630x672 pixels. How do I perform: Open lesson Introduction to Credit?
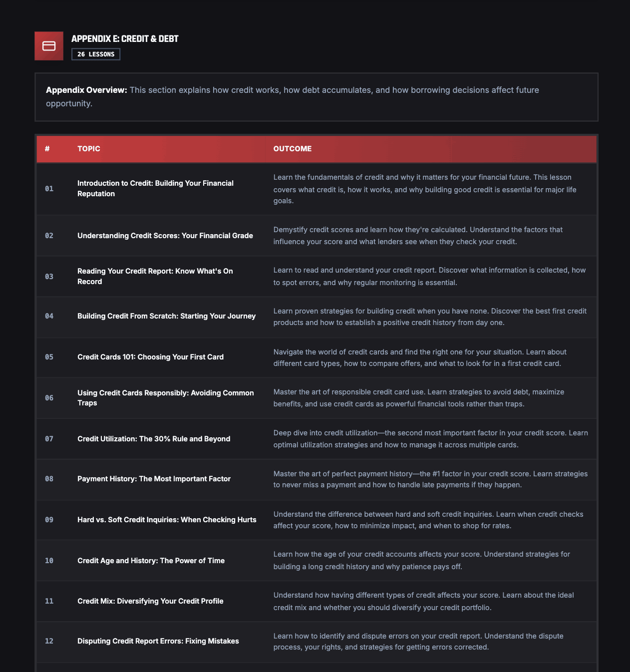(x=155, y=188)
